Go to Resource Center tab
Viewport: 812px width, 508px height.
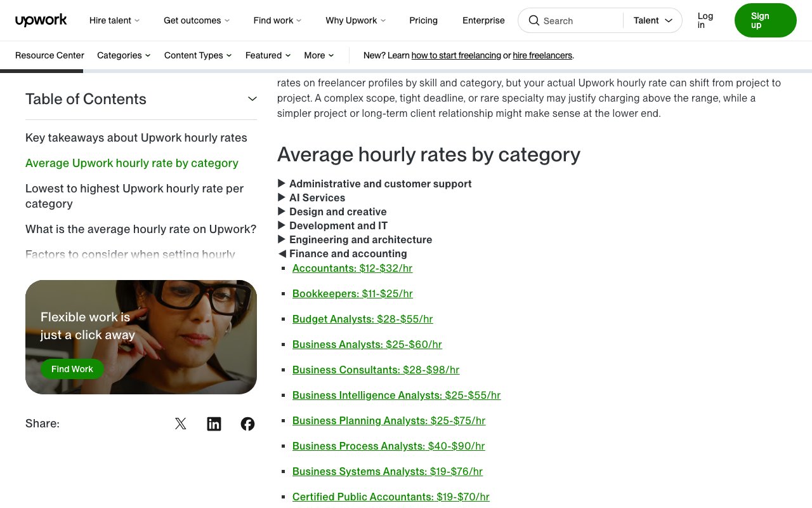click(49, 55)
